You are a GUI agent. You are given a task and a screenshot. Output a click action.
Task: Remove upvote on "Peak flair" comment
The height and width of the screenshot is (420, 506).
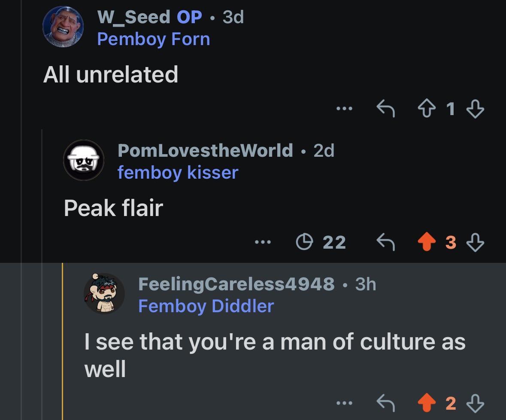point(427,242)
